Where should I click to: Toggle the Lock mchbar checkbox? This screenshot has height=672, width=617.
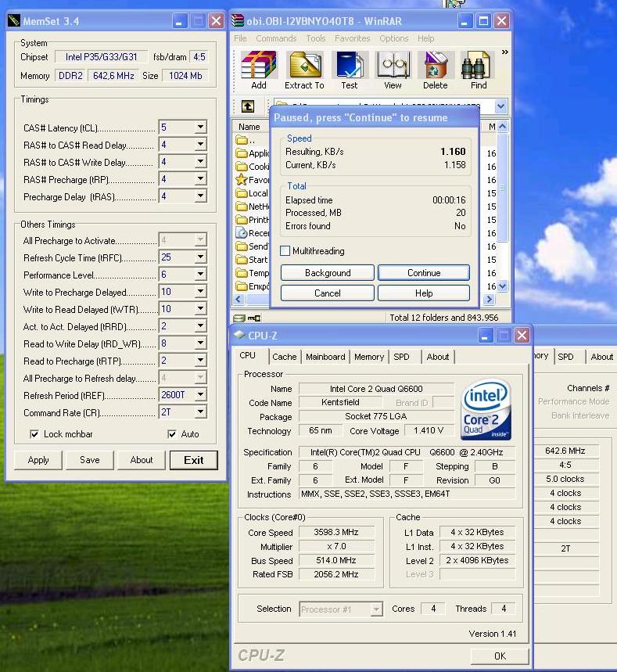tap(34, 434)
